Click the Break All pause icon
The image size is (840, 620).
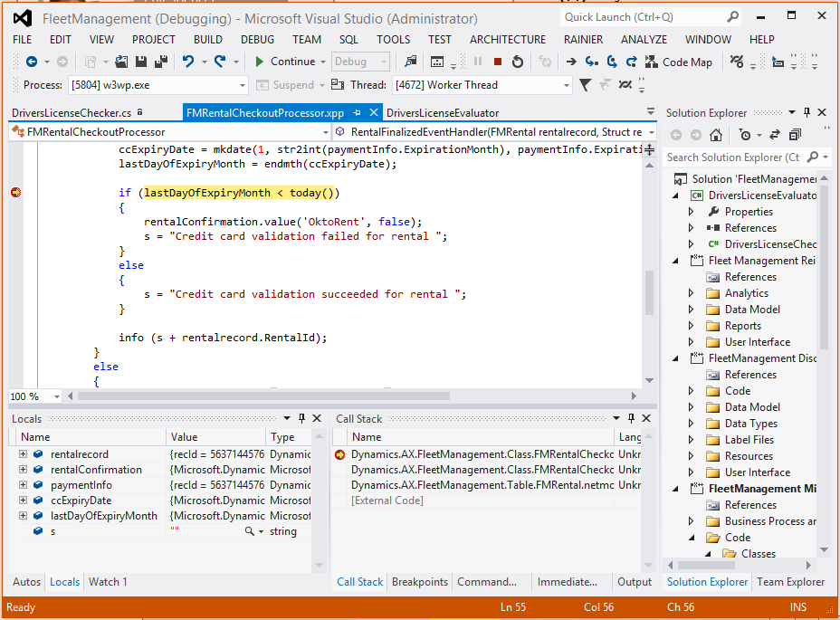[x=479, y=63]
